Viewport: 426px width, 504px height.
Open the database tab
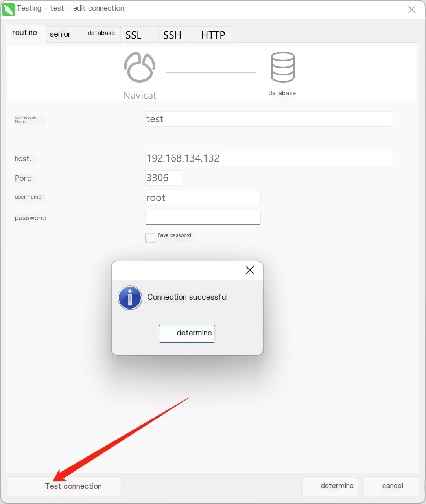click(x=101, y=34)
